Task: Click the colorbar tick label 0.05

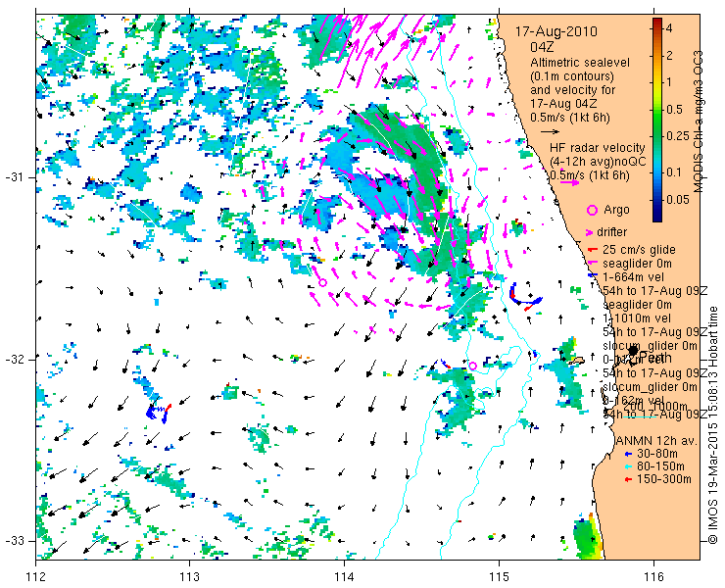Action: point(677,199)
